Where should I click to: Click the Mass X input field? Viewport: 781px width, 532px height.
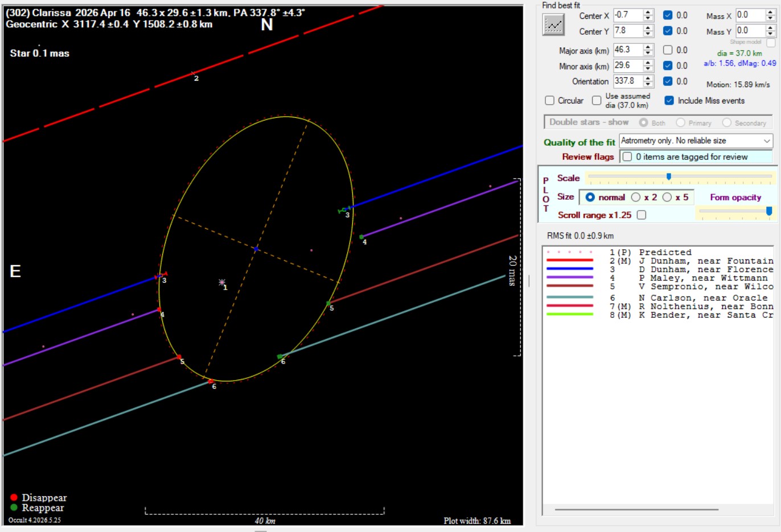coord(751,15)
